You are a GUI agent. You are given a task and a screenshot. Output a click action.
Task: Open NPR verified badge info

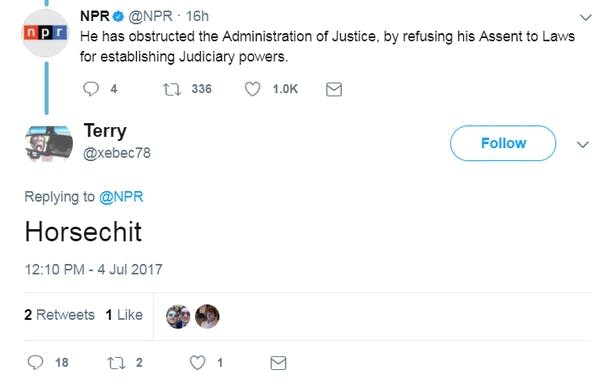pyautogui.click(x=118, y=16)
